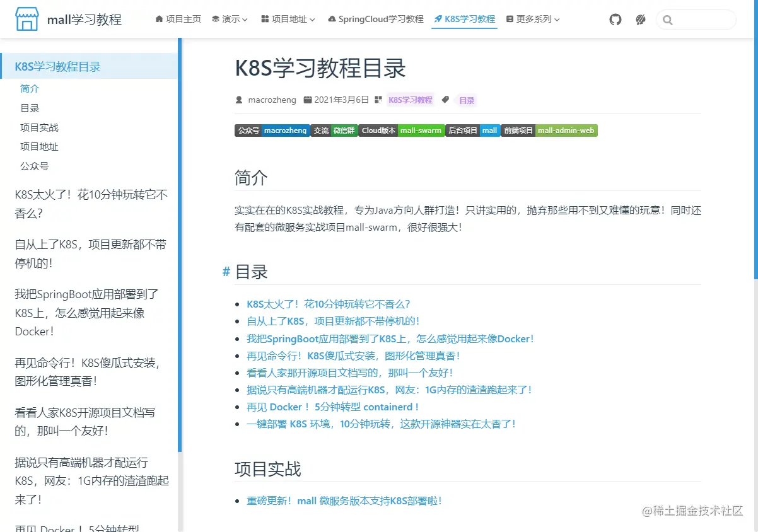This screenshot has height=532, width=758.
Task: Select the K8S学习教程 nav tab
Action: [x=465, y=19]
